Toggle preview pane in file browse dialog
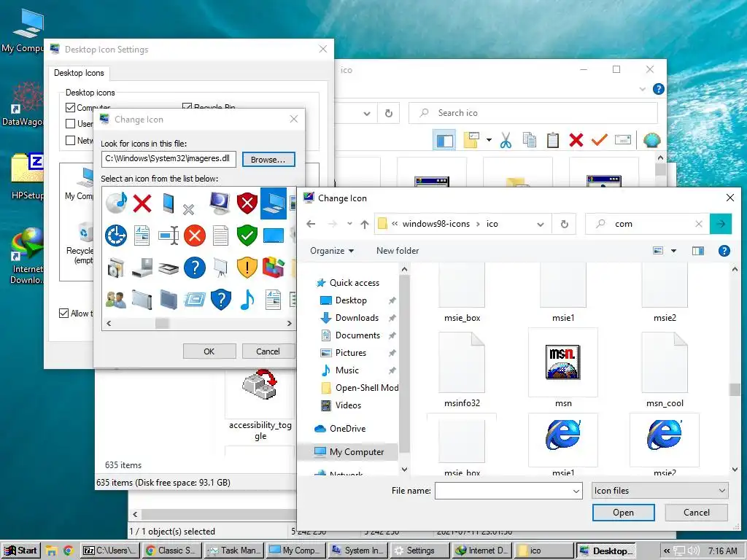This screenshot has width=747, height=560. point(698,251)
